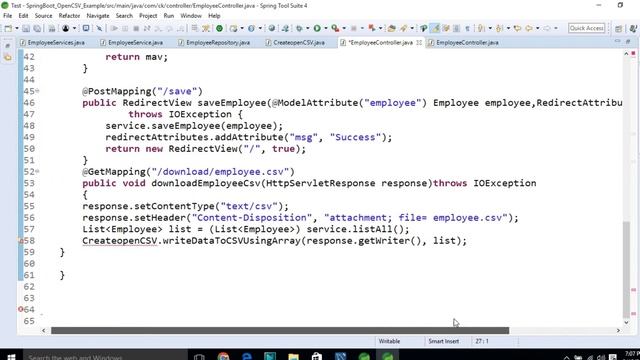Click the horizontal scrollbar of the editor
Image resolution: width=640 pixels, height=360 pixels.
click(x=280, y=330)
